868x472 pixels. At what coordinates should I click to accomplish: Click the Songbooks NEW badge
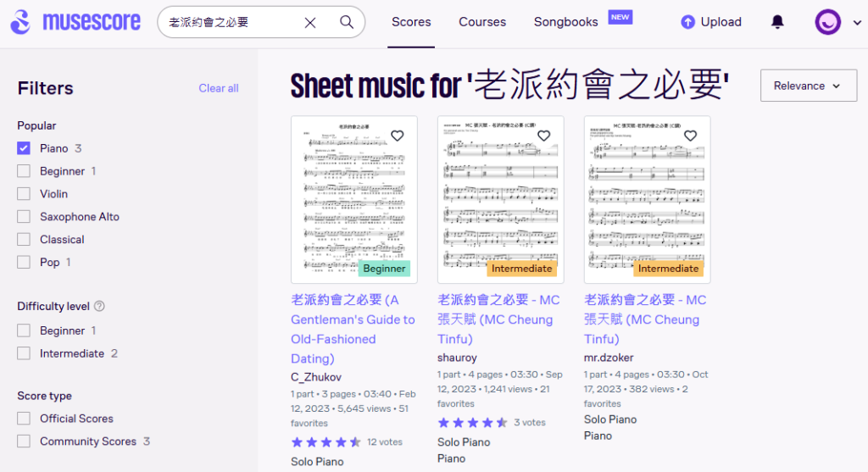click(x=620, y=17)
